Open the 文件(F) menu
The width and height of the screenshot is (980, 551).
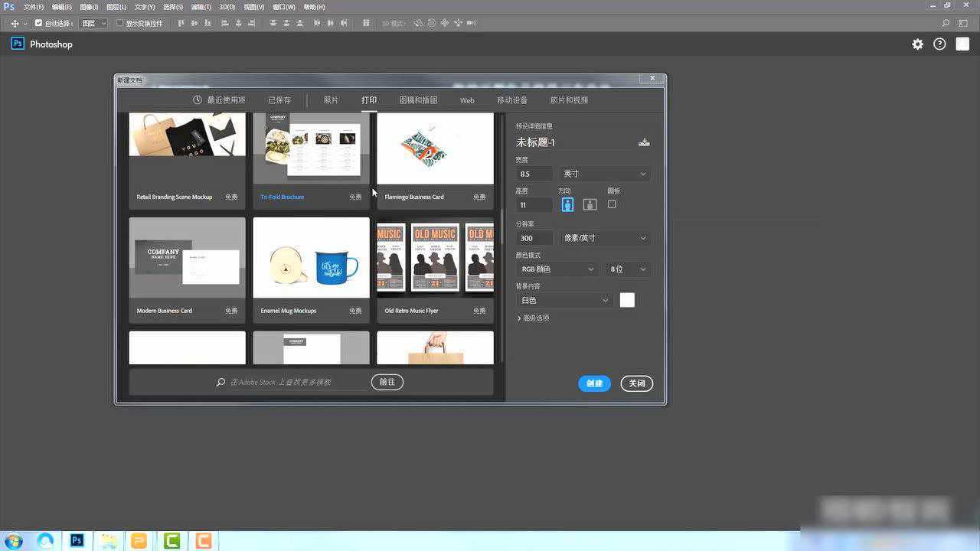click(33, 7)
